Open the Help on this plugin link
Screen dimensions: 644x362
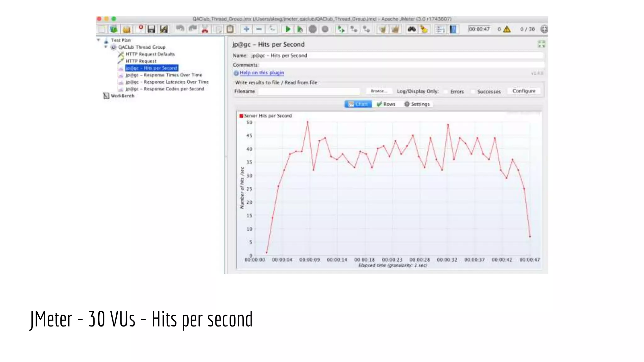262,73
